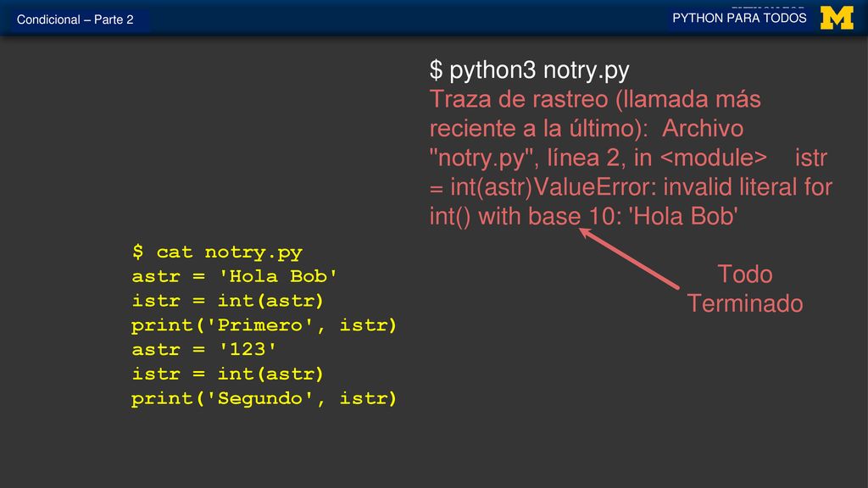This screenshot has height=488, width=868.
Task: Click the code line print('Primero', istr)
Action: [x=264, y=325]
